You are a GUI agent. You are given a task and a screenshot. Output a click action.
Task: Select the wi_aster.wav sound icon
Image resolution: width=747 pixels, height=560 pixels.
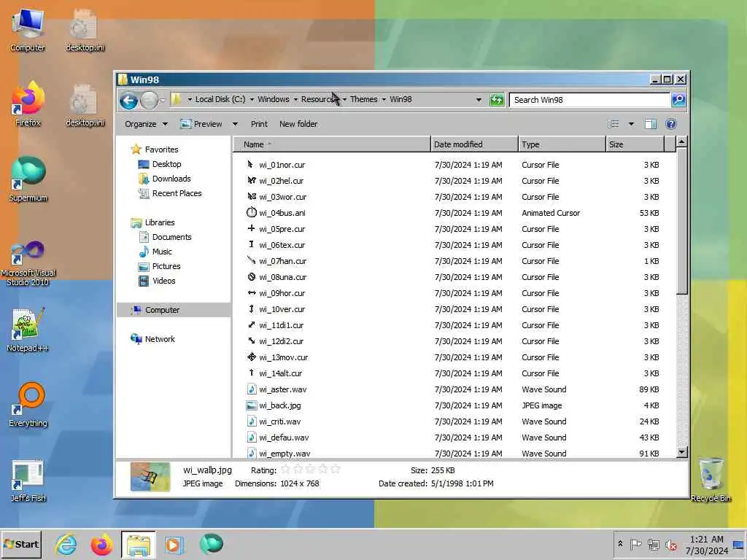(x=251, y=389)
